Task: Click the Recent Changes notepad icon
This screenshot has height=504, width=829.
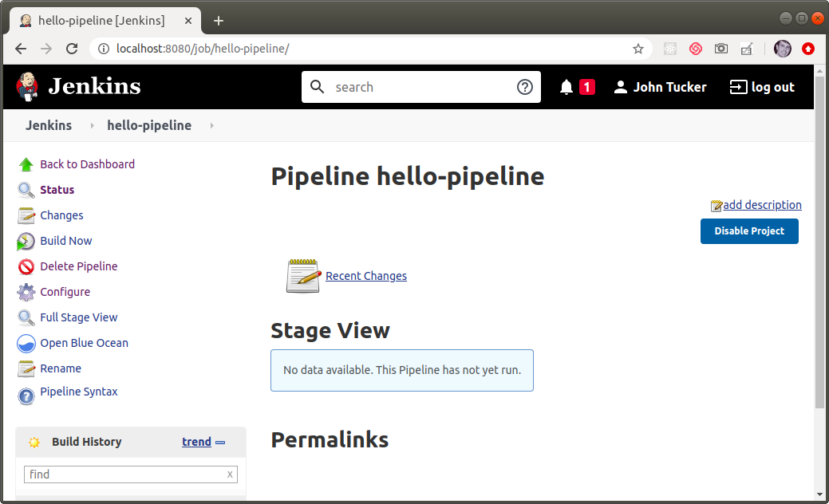Action: pos(302,275)
